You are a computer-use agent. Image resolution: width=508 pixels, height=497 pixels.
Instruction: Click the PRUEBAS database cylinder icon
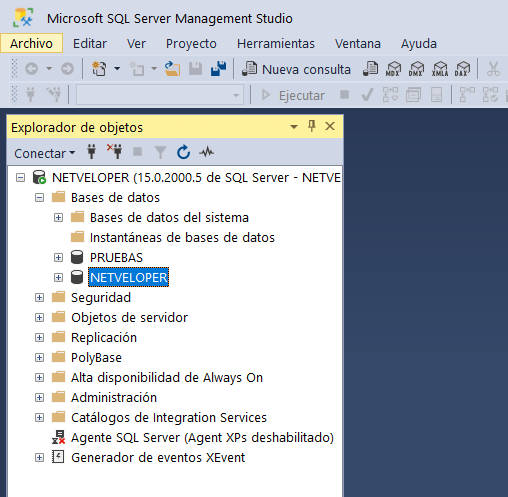77,257
